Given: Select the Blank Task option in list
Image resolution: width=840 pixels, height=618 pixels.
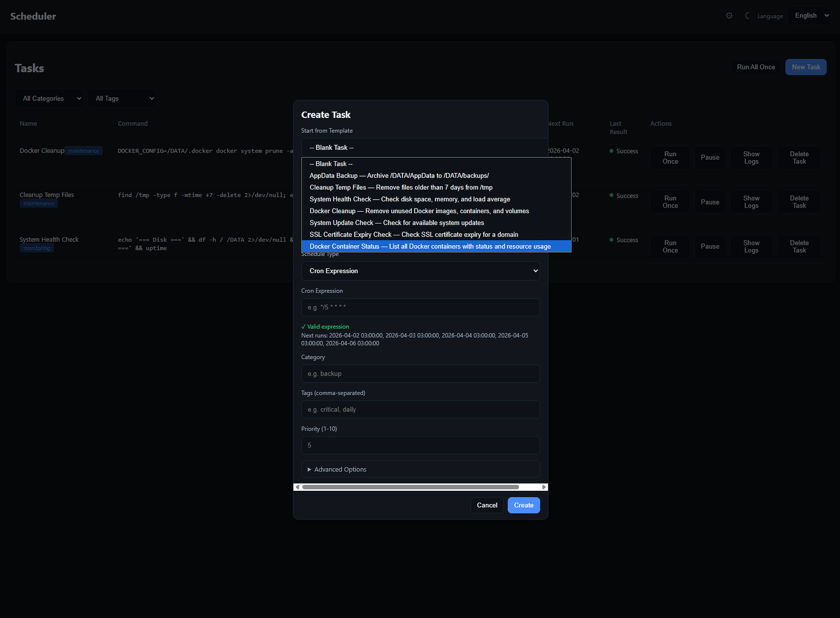Looking at the screenshot, I should [331, 164].
